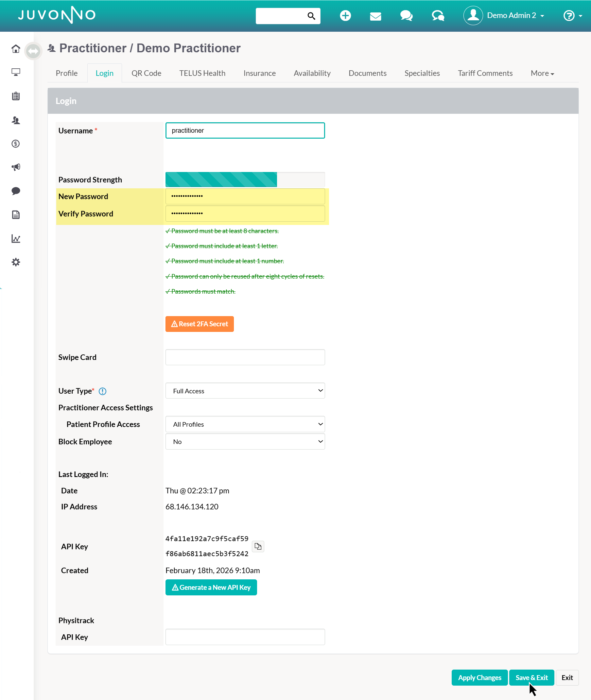Open the help question mark menu

coord(572,16)
